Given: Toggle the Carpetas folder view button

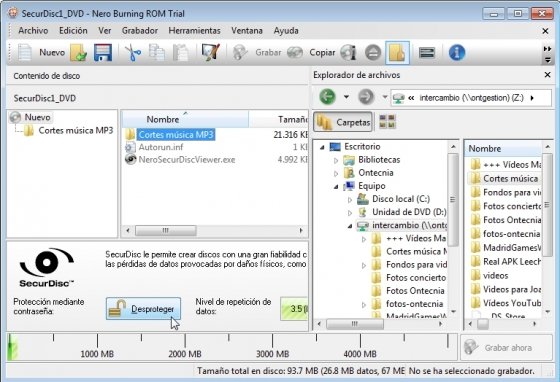Looking at the screenshot, I should 343,122.
